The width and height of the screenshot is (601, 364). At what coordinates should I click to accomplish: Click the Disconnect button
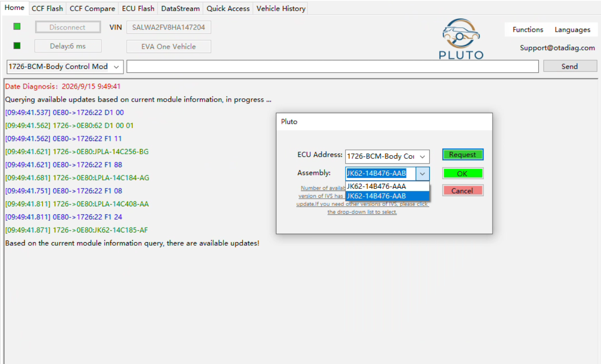click(67, 27)
